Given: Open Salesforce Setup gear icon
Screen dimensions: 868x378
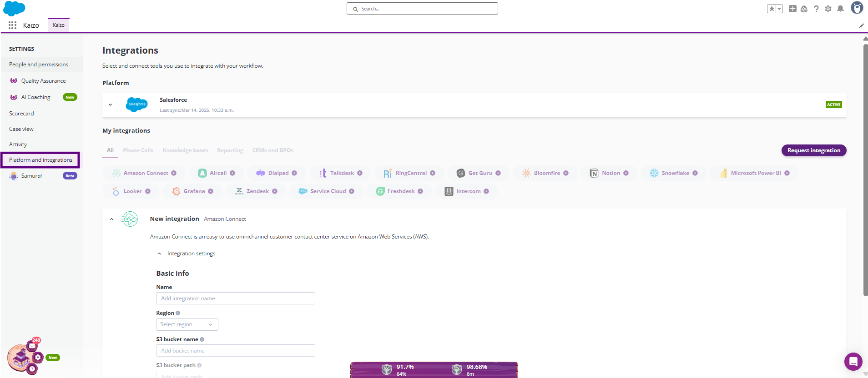Looking at the screenshot, I should click(x=828, y=9).
